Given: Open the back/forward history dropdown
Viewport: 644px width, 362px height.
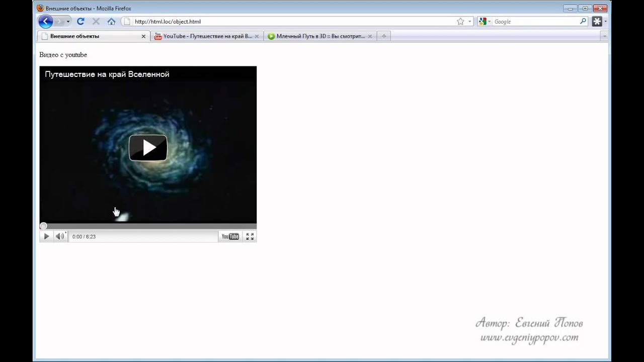Looking at the screenshot, I should [x=68, y=22].
